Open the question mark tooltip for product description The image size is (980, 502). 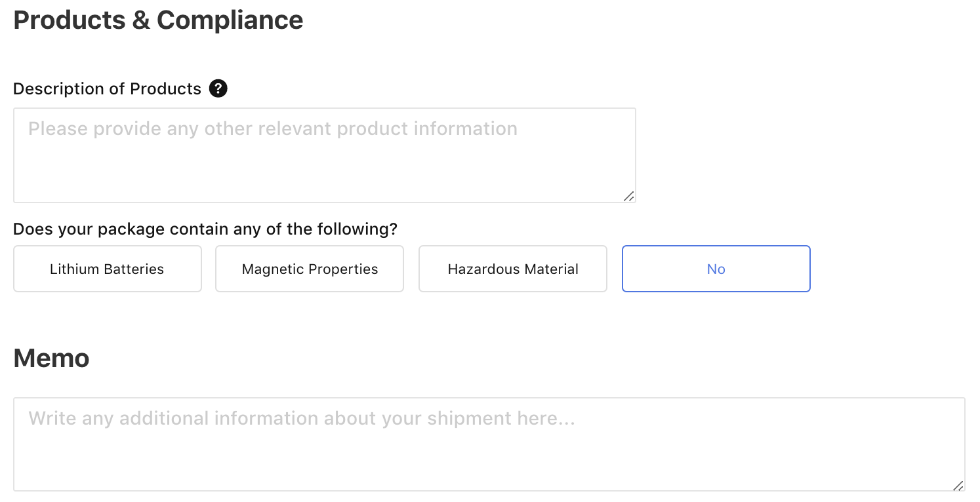[x=218, y=88]
